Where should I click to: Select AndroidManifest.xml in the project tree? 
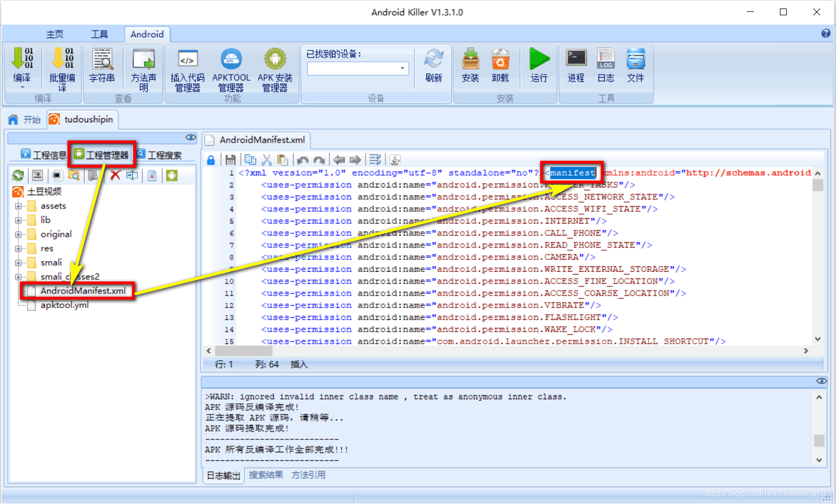click(x=83, y=291)
